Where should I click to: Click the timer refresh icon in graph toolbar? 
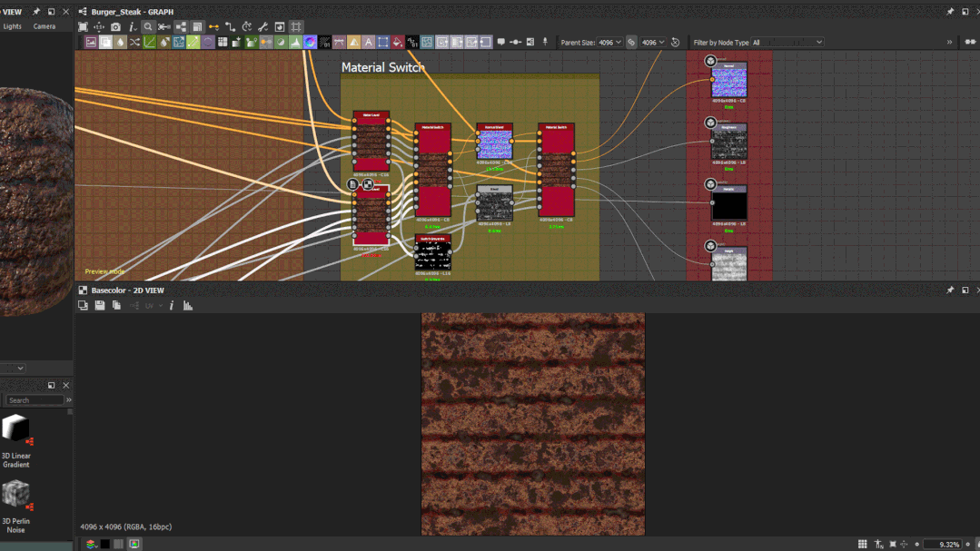coord(247,27)
